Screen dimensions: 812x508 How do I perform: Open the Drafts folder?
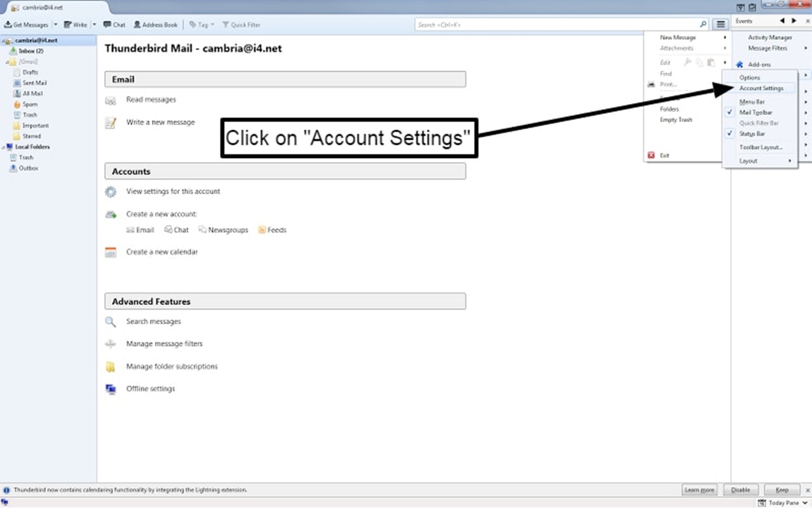click(x=30, y=72)
